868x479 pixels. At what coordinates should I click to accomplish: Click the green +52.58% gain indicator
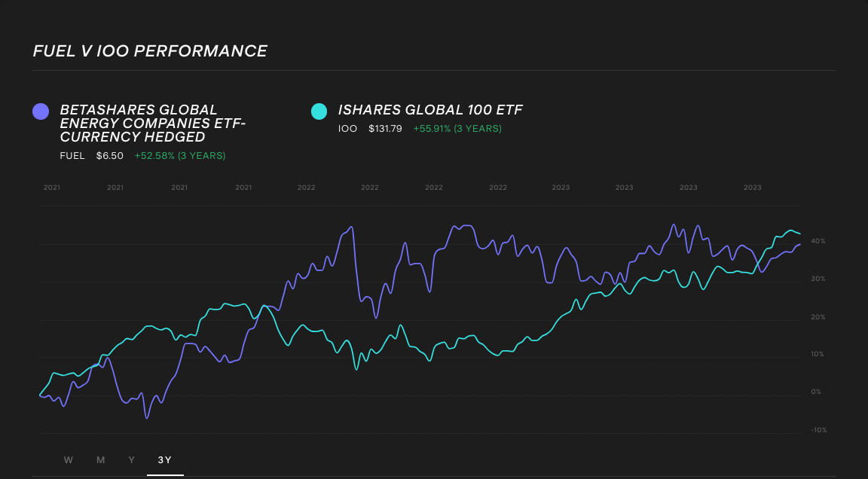coord(179,156)
